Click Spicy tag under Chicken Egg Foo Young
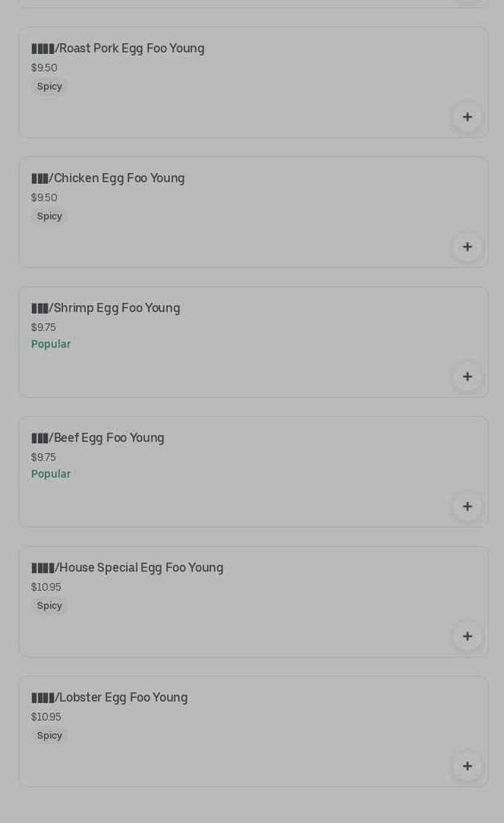This screenshot has width=504, height=823. click(x=49, y=216)
